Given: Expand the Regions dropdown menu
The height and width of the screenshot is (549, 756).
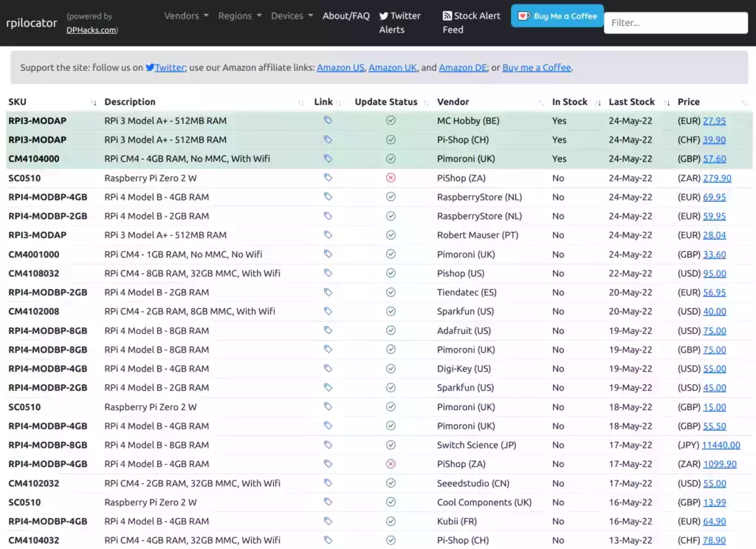Looking at the screenshot, I should point(240,16).
